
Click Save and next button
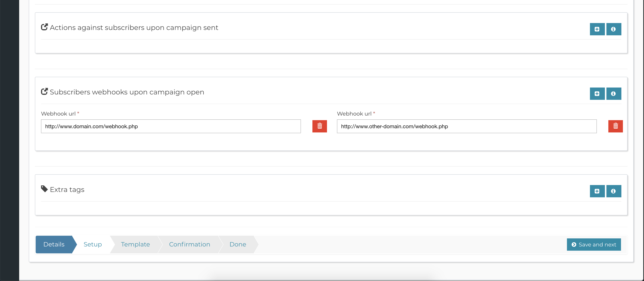click(x=594, y=244)
